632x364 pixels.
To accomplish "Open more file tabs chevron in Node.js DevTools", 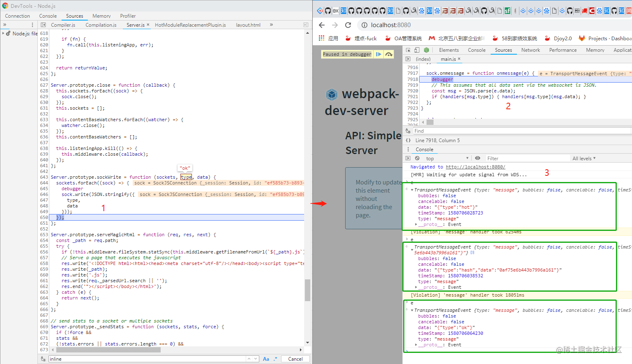I will 271,25.
